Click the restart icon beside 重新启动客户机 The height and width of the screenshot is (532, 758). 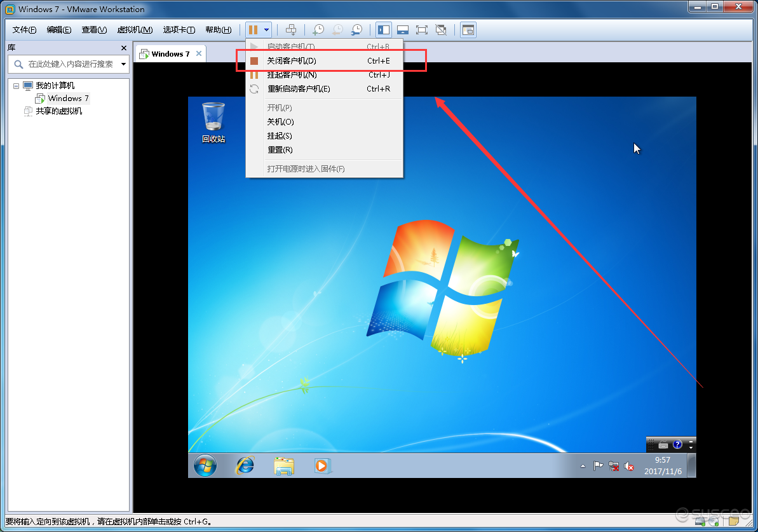coord(254,89)
